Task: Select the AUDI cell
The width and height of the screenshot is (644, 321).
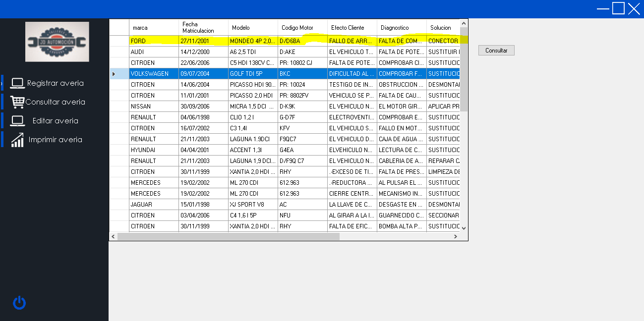Action: (154, 52)
